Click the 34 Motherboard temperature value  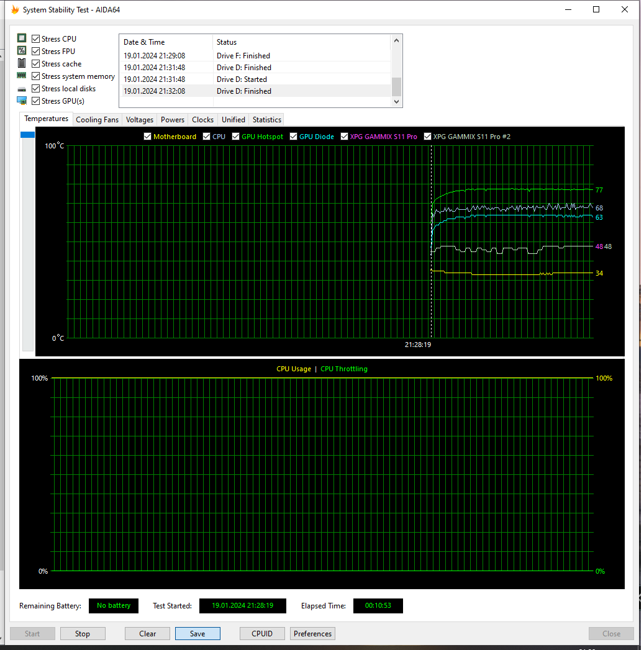click(599, 273)
